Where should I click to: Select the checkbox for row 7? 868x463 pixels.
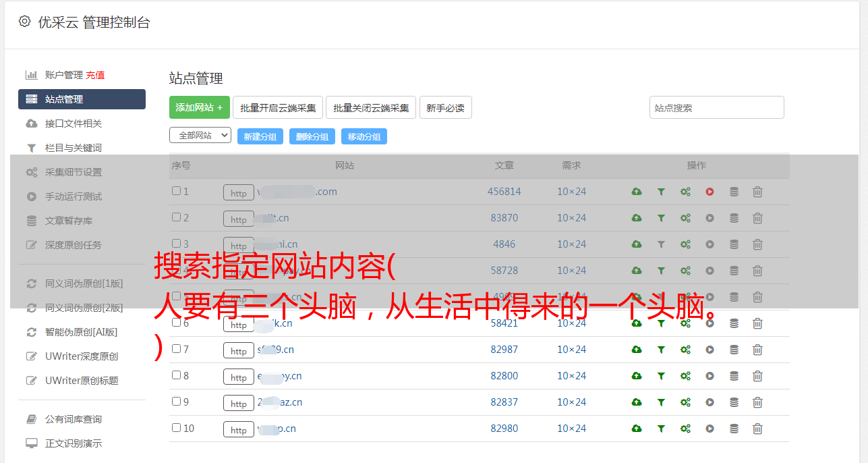tap(176, 349)
